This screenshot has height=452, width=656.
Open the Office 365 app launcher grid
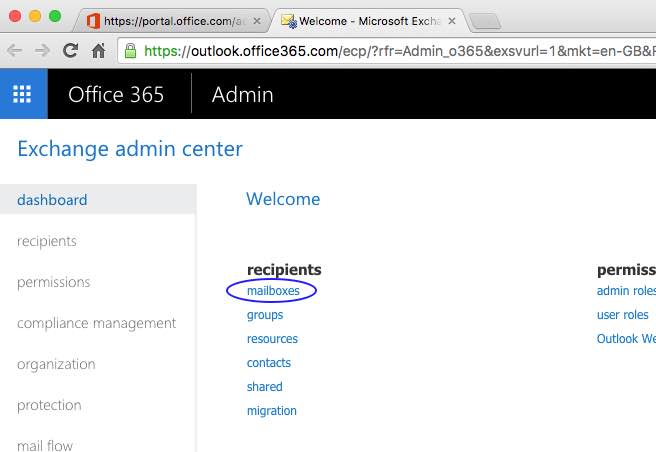[23, 94]
